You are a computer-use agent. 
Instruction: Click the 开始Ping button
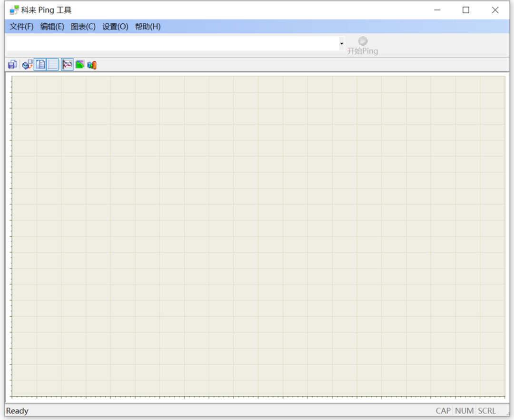pyautogui.click(x=363, y=46)
